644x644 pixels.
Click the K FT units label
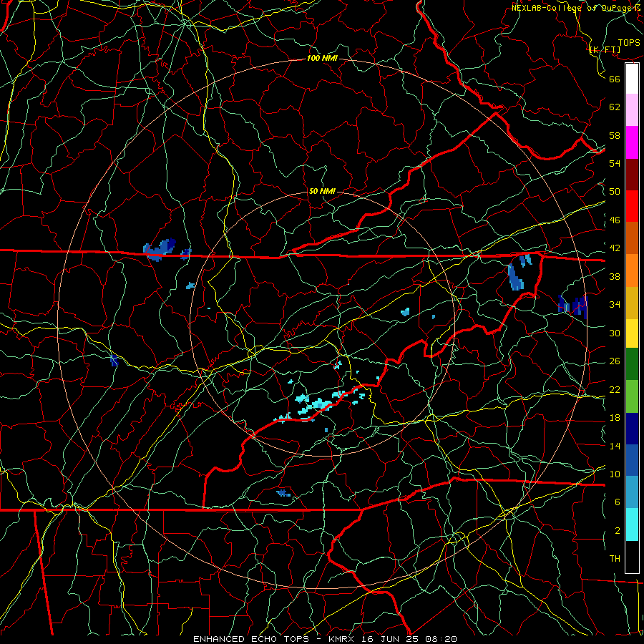pyautogui.click(x=605, y=49)
